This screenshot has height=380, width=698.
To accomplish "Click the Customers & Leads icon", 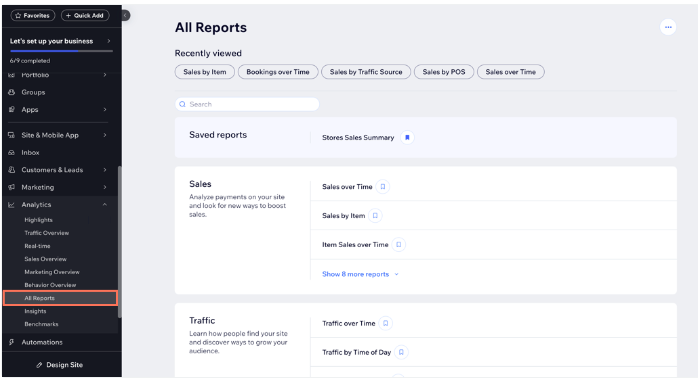I will pyautogui.click(x=12, y=170).
